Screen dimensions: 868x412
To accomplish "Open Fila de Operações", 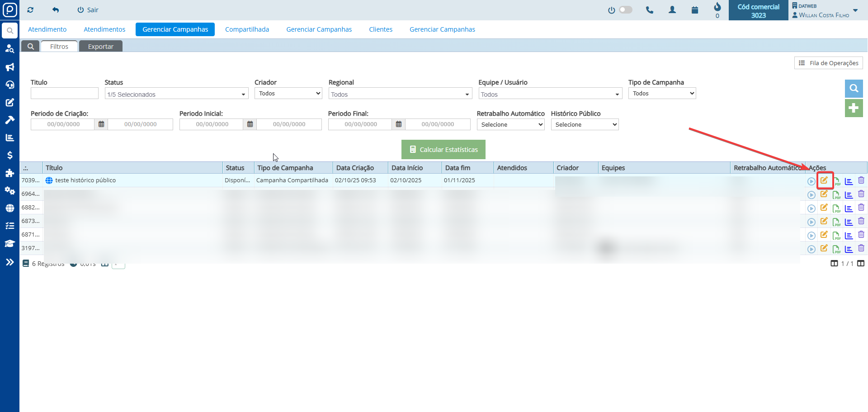I will (x=828, y=63).
